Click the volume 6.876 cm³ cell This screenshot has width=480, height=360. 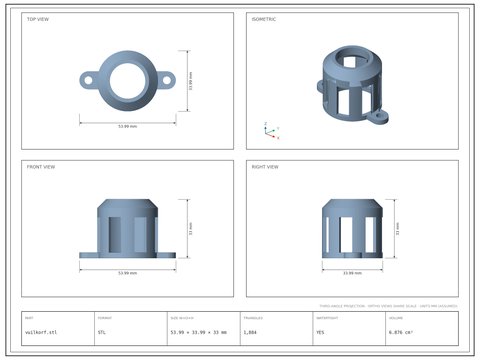[422, 328]
